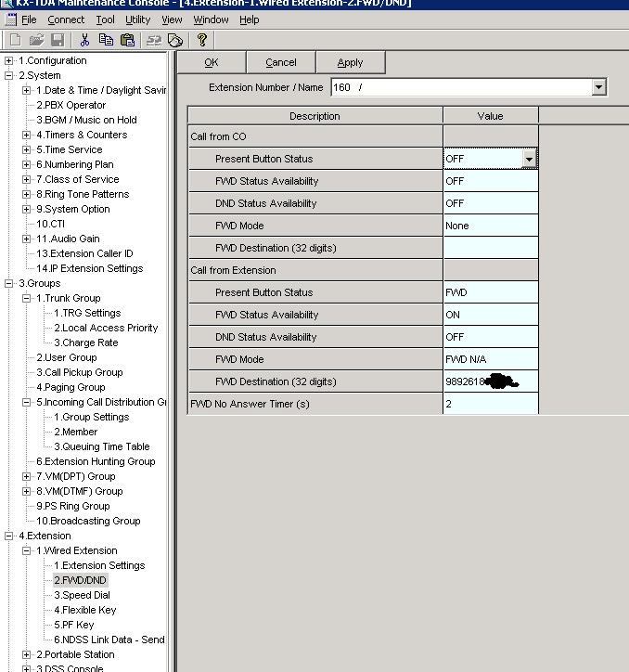Open the CO Present Button Status dropdown arrow
The height and width of the screenshot is (672, 629).
coord(529,159)
